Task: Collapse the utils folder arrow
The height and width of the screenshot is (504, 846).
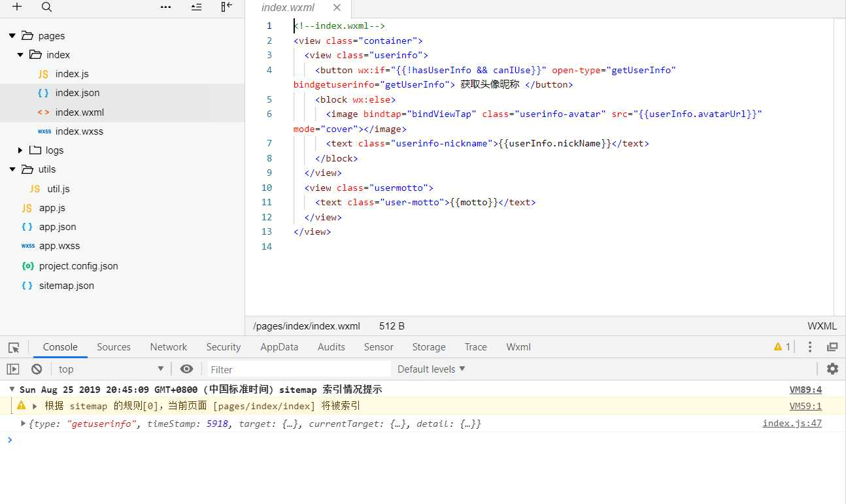Action: [12, 169]
